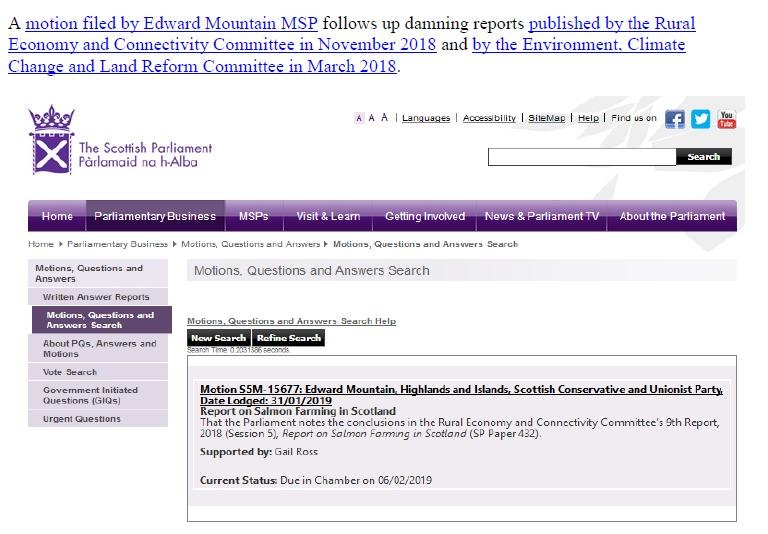Open Written Answer Reports in sidebar

tap(98, 297)
